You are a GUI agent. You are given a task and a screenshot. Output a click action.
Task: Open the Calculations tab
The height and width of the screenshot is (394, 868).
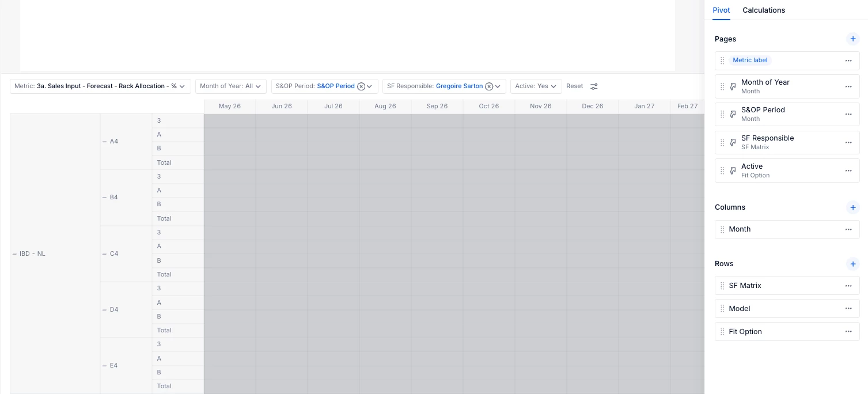click(x=764, y=10)
